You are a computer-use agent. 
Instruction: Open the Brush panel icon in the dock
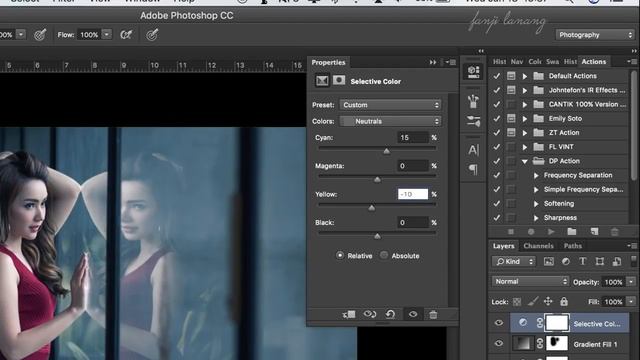473,101
